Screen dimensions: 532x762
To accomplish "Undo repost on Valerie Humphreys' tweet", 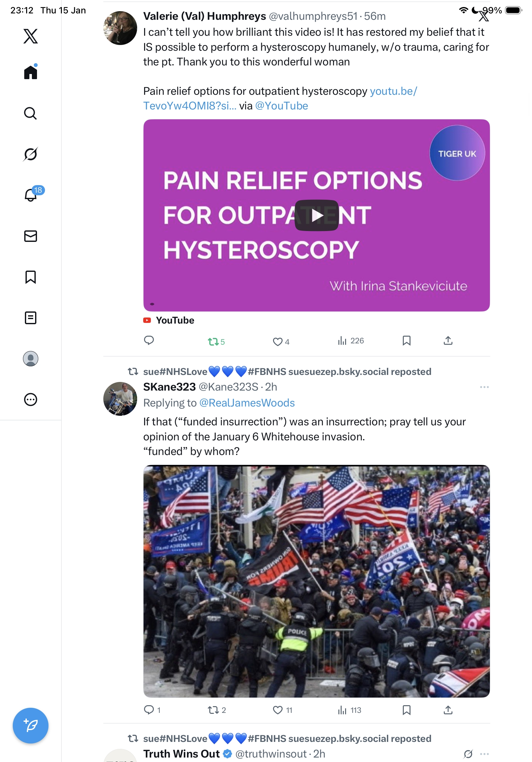I will tap(216, 341).
